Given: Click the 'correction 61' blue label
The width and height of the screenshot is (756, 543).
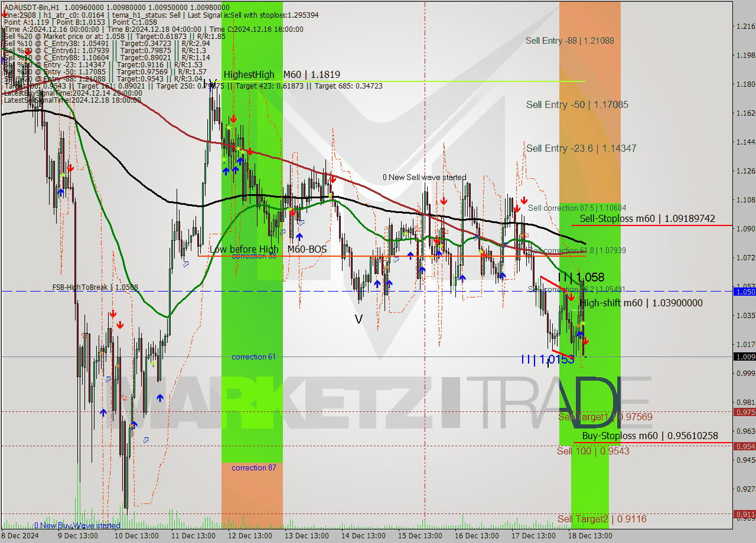Looking at the screenshot, I should tap(253, 356).
